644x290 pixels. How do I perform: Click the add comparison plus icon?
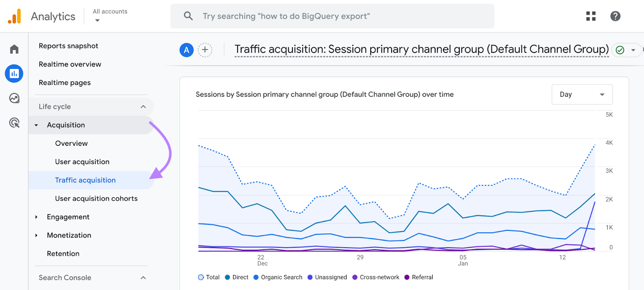click(x=205, y=50)
